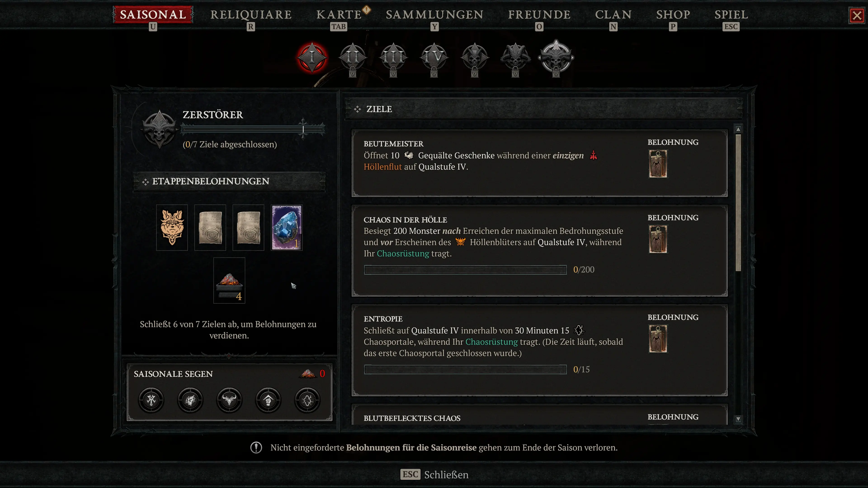Image resolution: width=868 pixels, height=488 pixels.
Task: Click the smoldering ashes reward icon
Action: pos(229,281)
